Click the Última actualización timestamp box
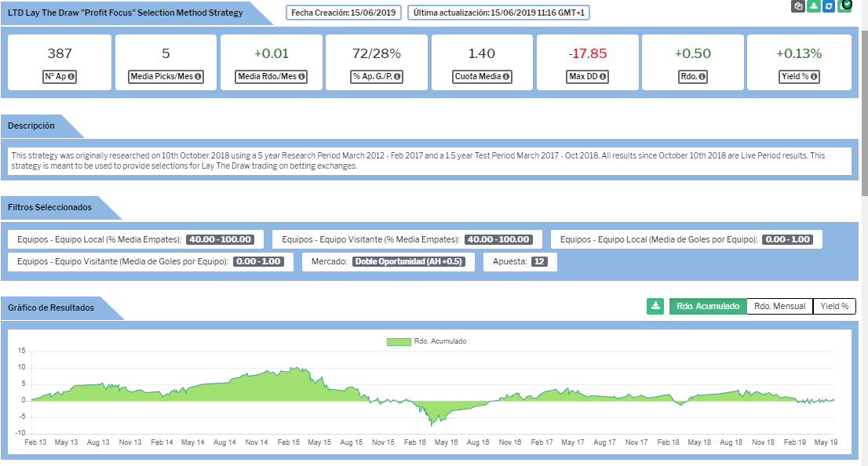 point(499,13)
